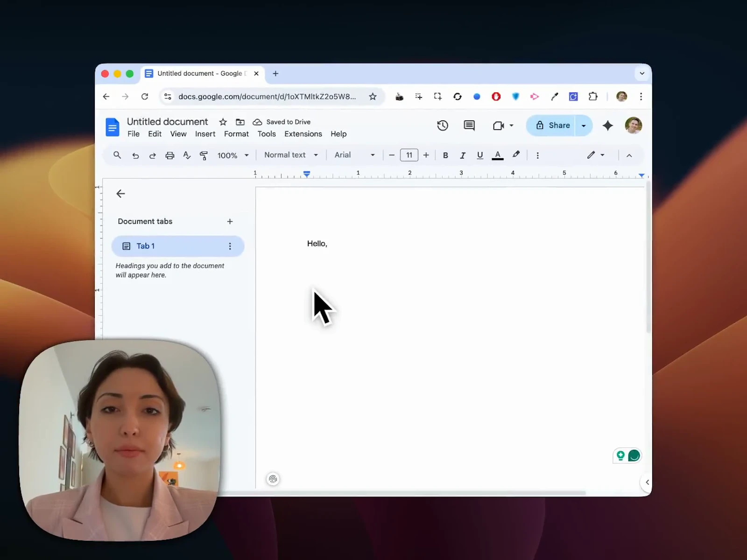The width and height of the screenshot is (747, 560).
Task: Open the Extensions menu
Action: pyautogui.click(x=303, y=134)
